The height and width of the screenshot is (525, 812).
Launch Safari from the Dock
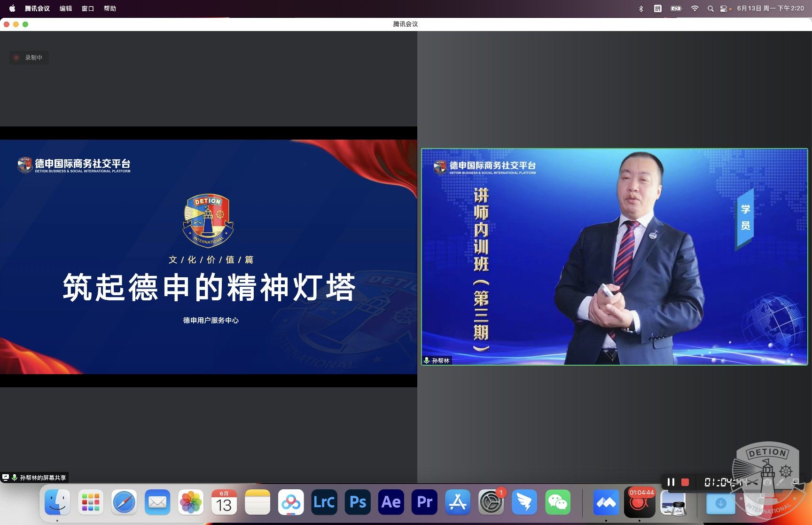(124, 502)
